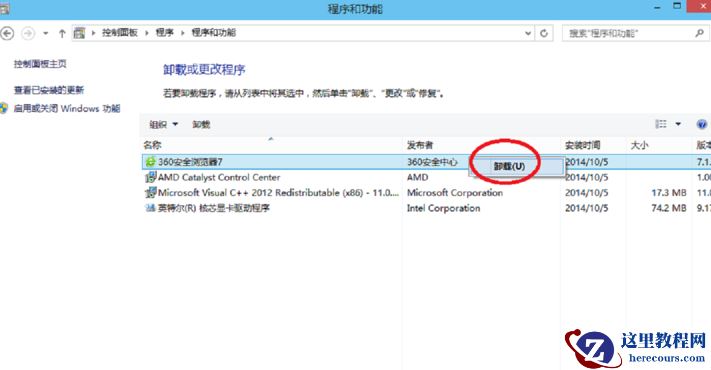Open the 组织 dropdown menu
711x370 pixels.
click(163, 124)
